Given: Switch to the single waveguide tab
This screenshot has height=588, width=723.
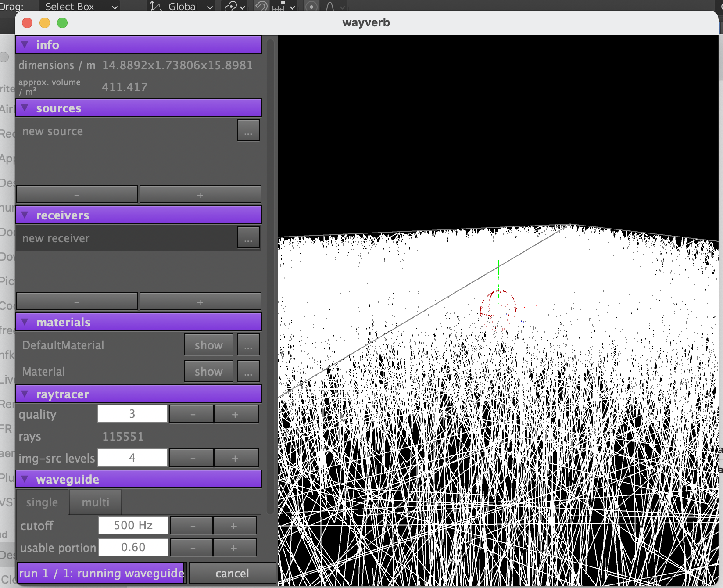Looking at the screenshot, I should [42, 502].
